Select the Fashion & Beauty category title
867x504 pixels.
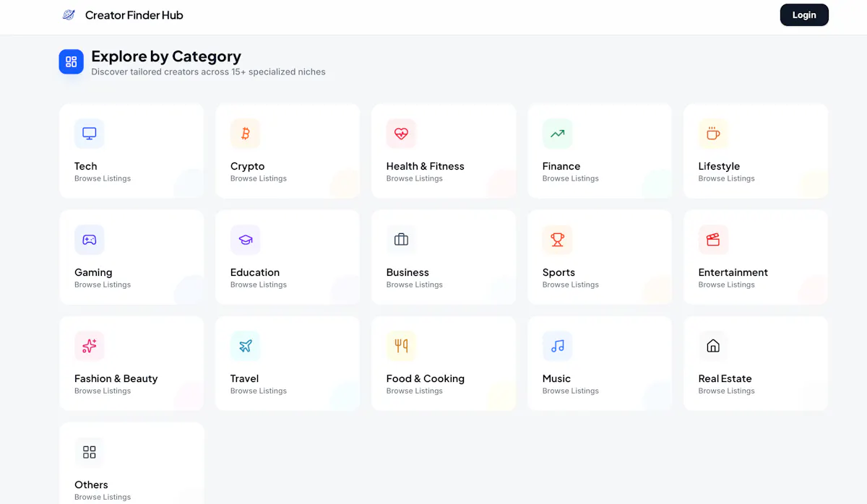[x=116, y=378]
